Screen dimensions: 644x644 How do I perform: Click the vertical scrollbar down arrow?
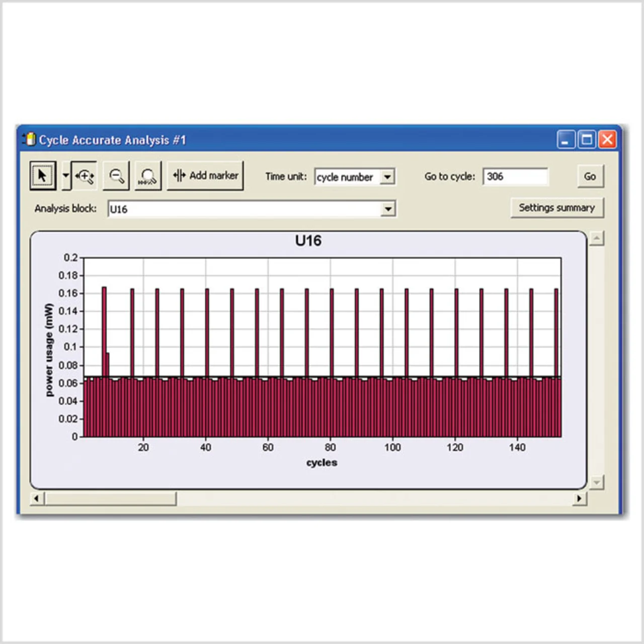597,482
